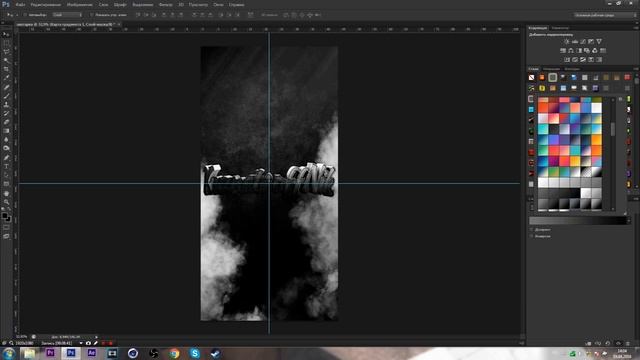Add a Color Balance adjustment
Image resolution: width=640 pixels, height=360 pixels.
tap(571, 51)
